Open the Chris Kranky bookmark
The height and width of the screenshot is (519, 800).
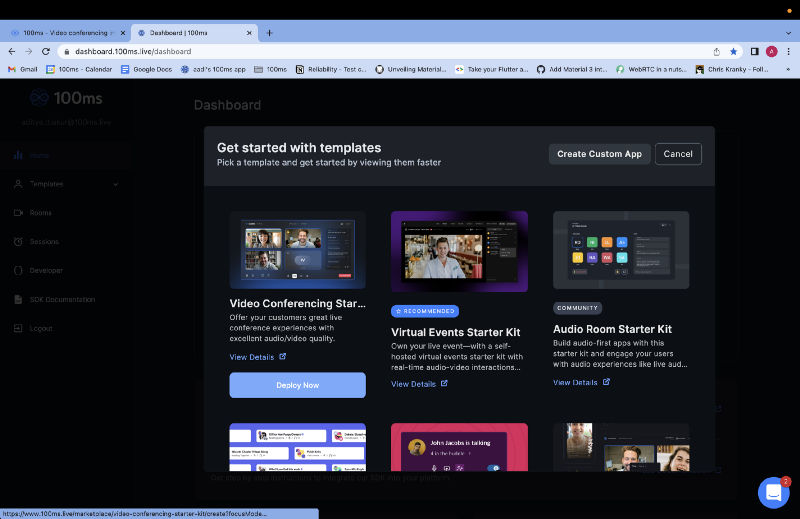pos(732,69)
